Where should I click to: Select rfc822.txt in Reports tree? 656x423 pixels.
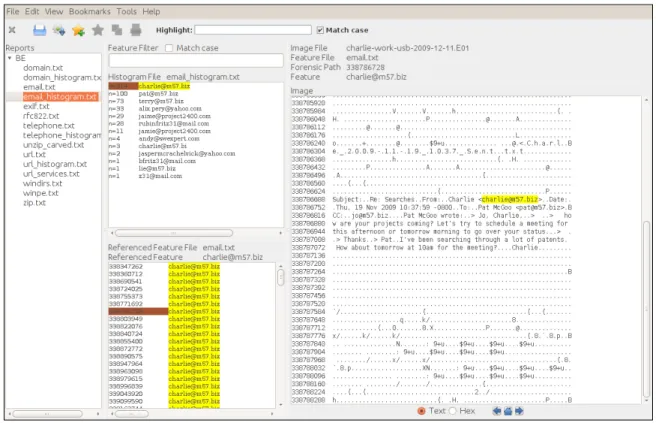tap(41, 116)
